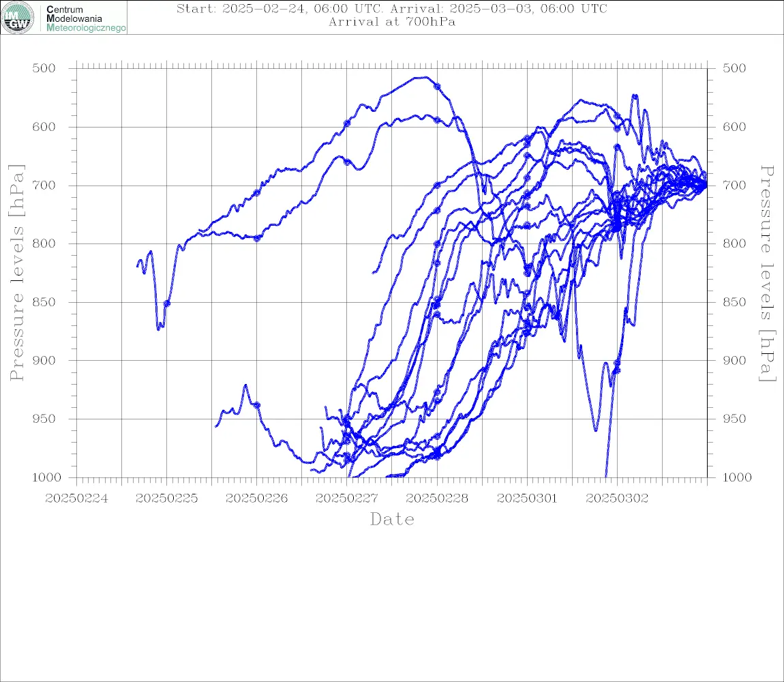Click the 20250224 date axis label
Viewport: 784px width, 682px height.
coord(76,499)
